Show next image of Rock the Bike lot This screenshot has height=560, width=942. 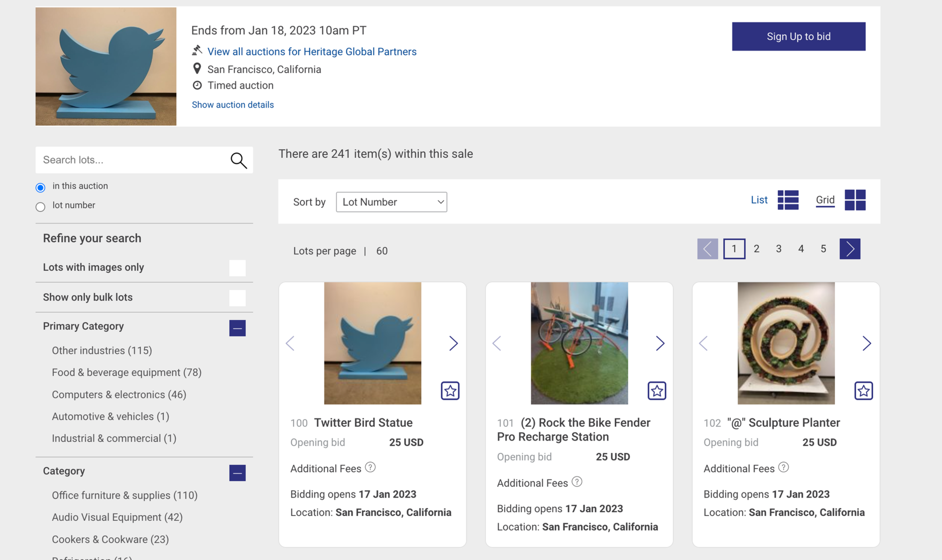[x=660, y=343]
